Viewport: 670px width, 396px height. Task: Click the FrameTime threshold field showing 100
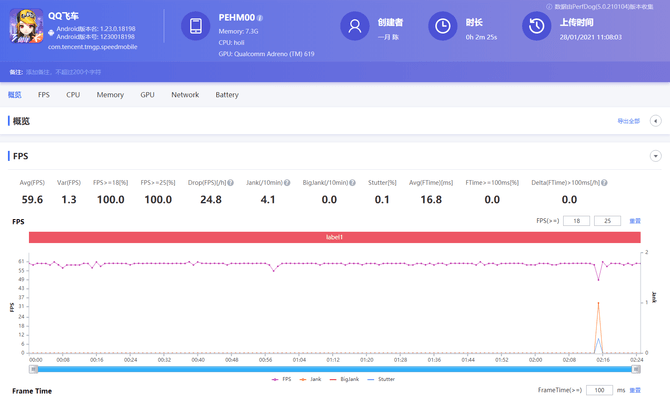[599, 390]
